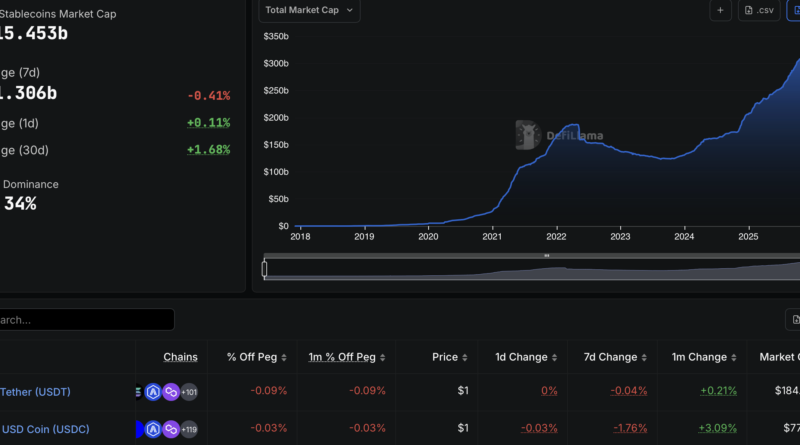800x445 pixels.
Task: Sort table by Price column
Action: point(450,357)
